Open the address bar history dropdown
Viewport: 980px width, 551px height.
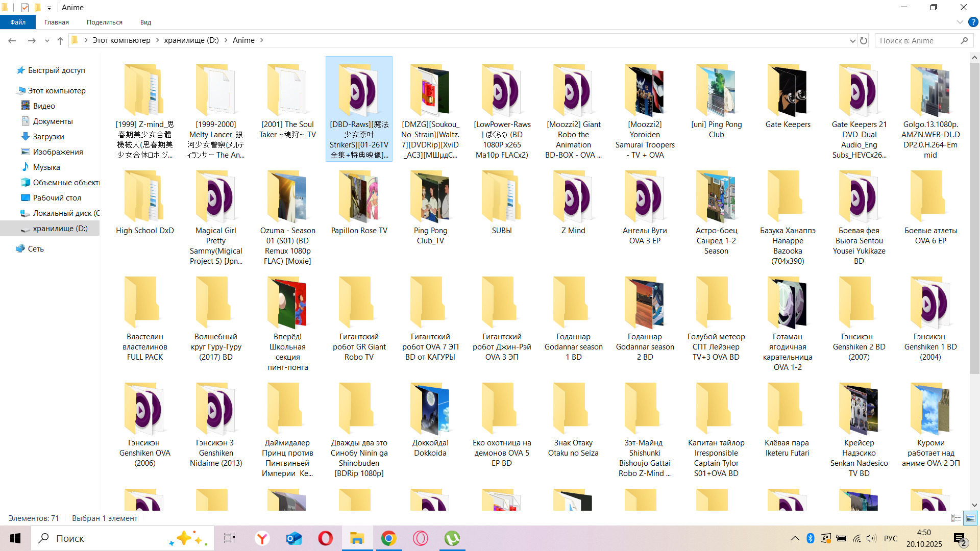(852, 40)
